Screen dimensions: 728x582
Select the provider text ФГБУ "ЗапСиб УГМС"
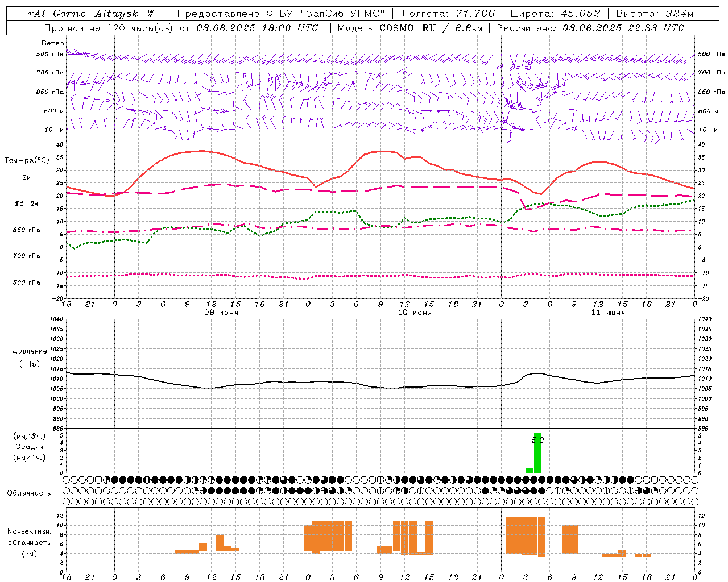325,14
